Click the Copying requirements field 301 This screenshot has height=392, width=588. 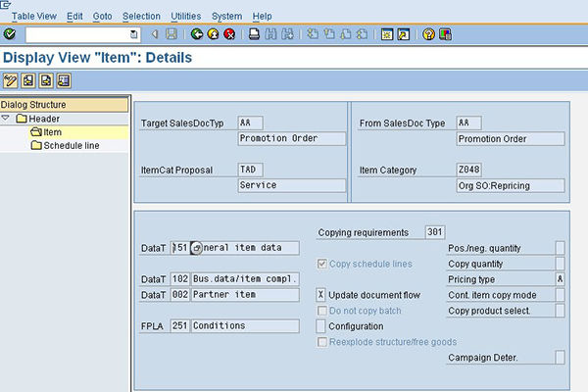tap(435, 232)
